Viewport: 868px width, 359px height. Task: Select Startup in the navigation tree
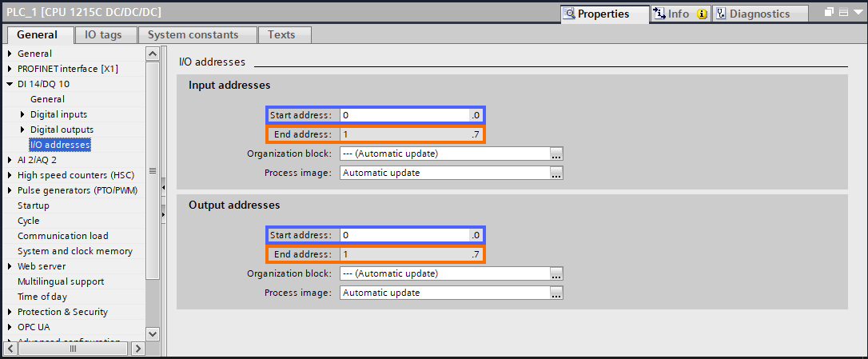pos(34,205)
